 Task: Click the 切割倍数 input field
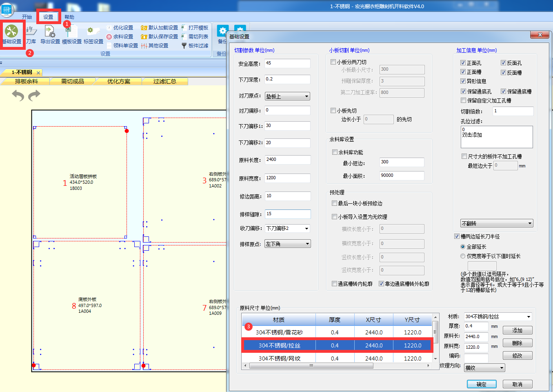tap(513, 111)
